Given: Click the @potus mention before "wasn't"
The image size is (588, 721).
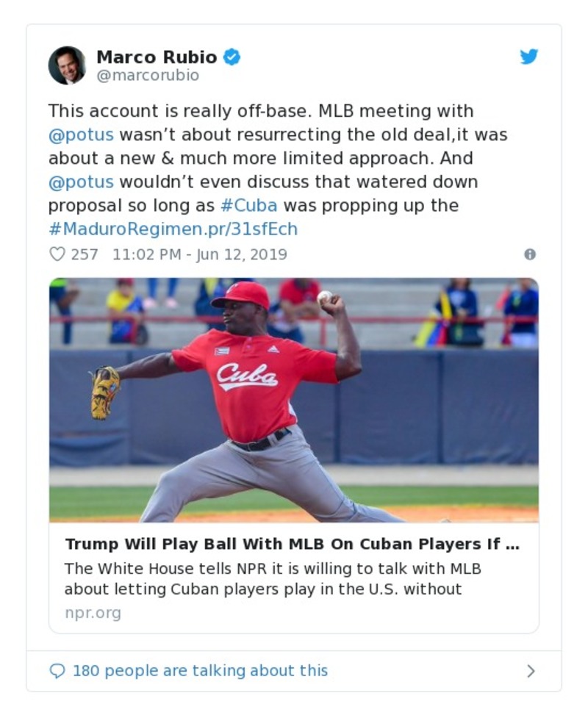Looking at the screenshot, I should tap(81, 135).
